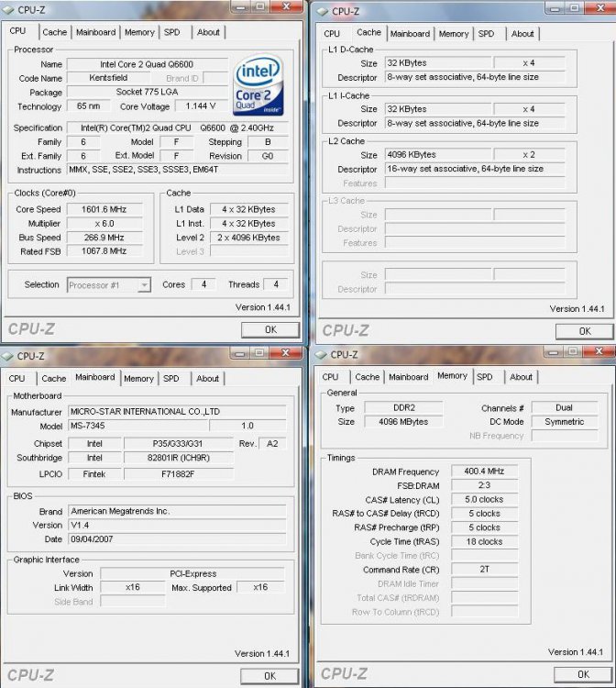616x688 pixels.
Task: Click OK in the top-left CPU window
Action: tap(270, 329)
